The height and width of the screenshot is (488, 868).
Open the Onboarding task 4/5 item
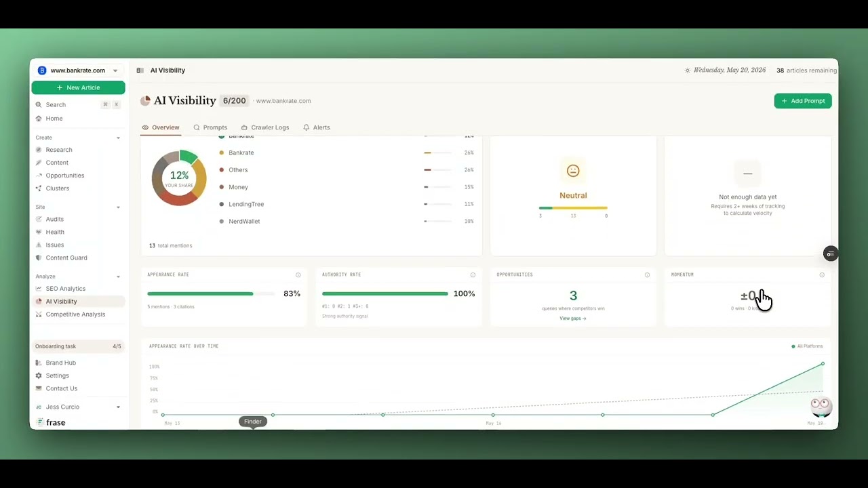pyautogui.click(x=78, y=346)
